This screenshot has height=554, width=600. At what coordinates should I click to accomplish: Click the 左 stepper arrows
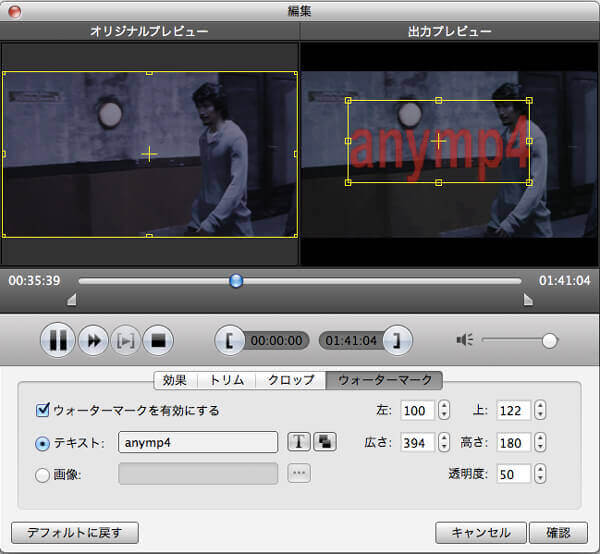444,410
